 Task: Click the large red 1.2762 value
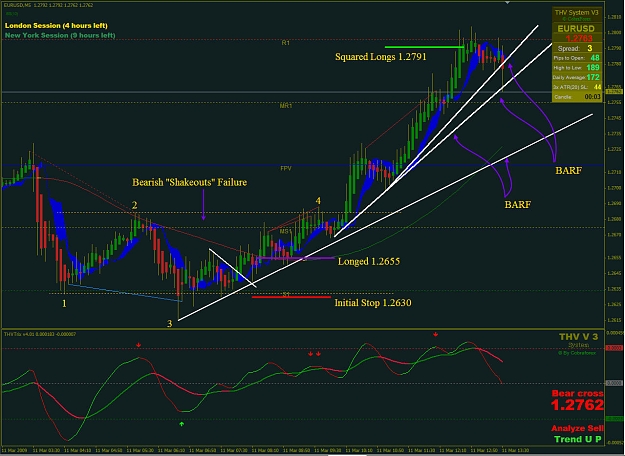pyautogui.click(x=577, y=405)
